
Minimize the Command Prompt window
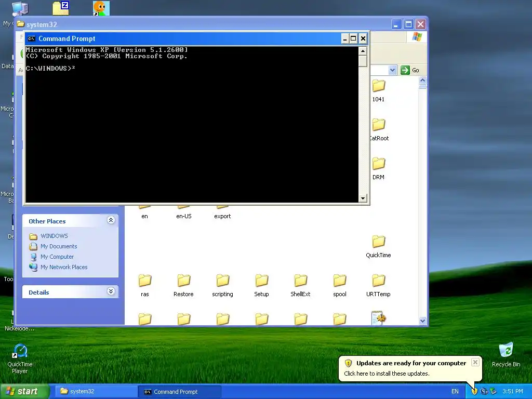tap(345, 38)
